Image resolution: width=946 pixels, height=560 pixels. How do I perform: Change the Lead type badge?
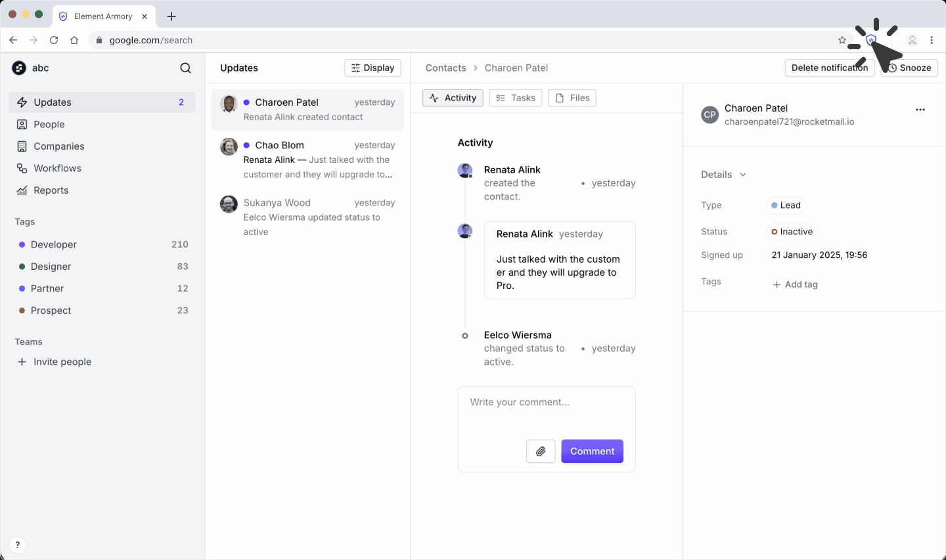786,205
